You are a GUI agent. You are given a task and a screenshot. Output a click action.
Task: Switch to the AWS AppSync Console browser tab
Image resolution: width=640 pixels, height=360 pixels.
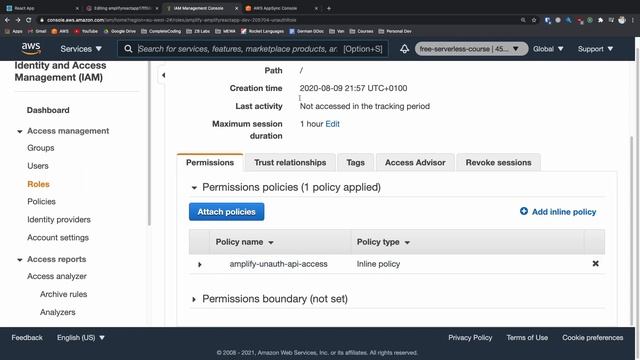pyautogui.click(x=282, y=8)
